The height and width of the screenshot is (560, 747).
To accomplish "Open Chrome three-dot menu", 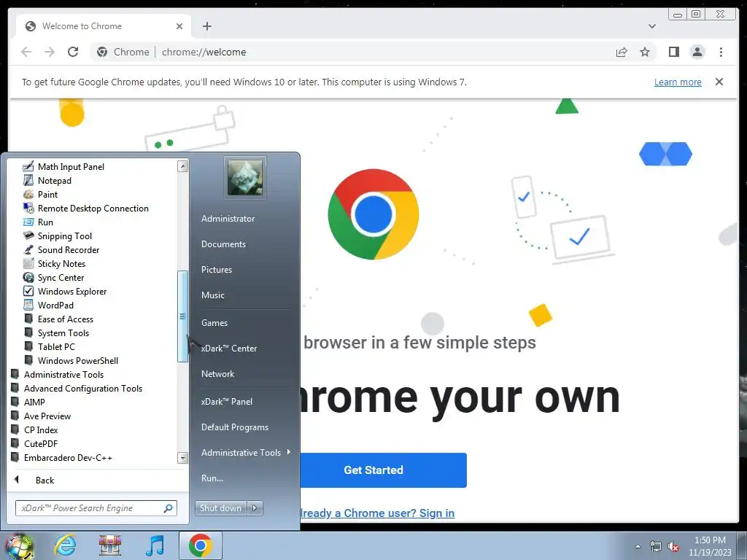I will click(x=721, y=52).
